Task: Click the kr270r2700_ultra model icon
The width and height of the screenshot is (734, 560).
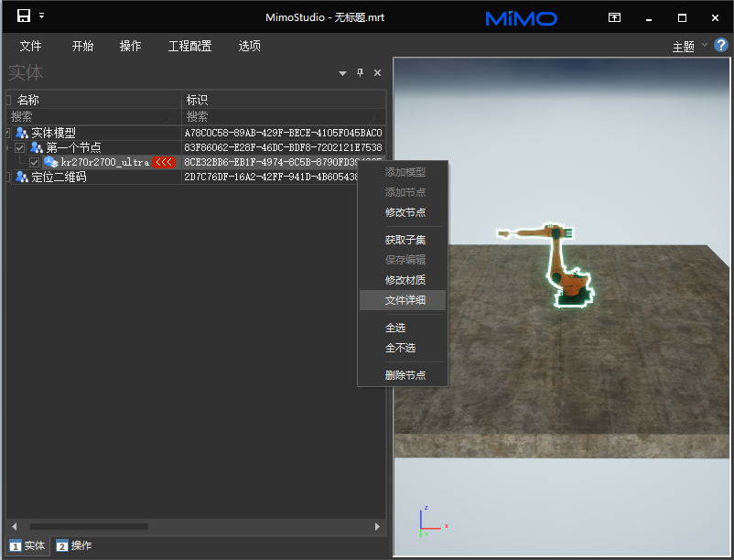Action: [x=51, y=162]
